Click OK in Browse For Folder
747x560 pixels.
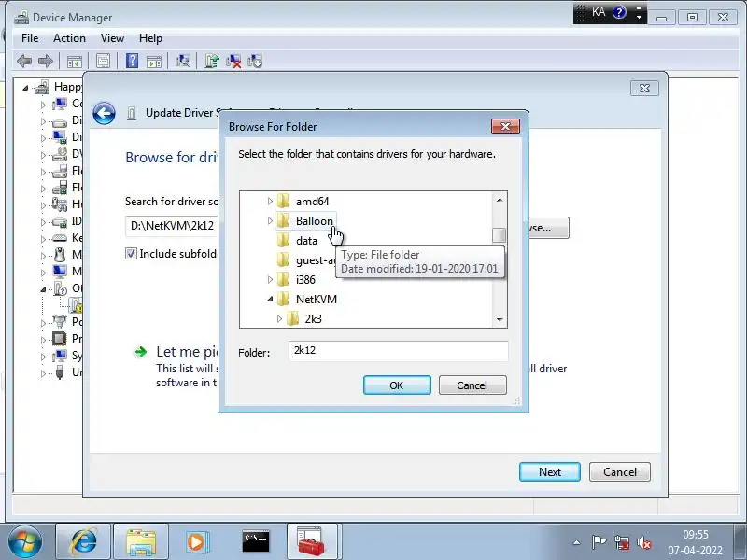click(x=397, y=385)
